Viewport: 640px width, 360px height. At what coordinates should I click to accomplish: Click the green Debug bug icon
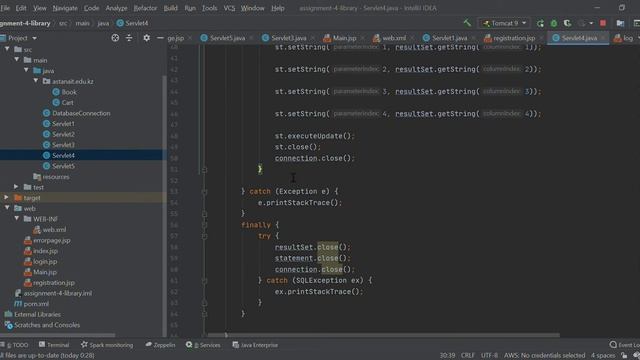[553, 23]
